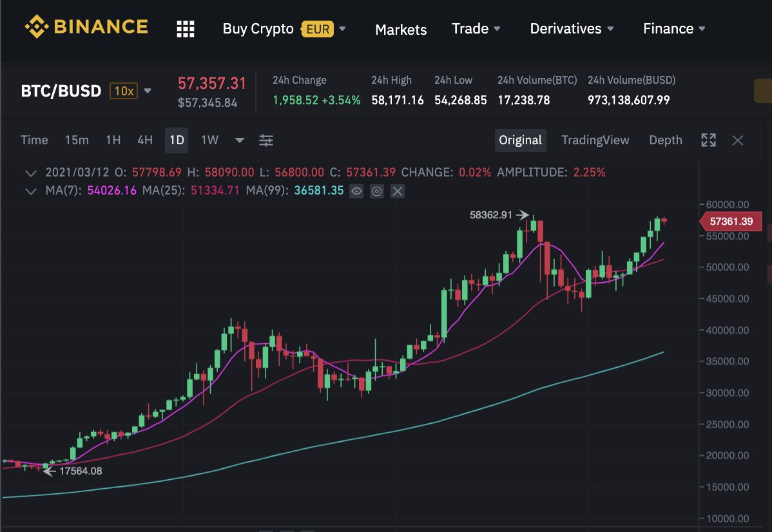Collapse the OHLC info row chevron
772x532 pixels.
(30, 173)
